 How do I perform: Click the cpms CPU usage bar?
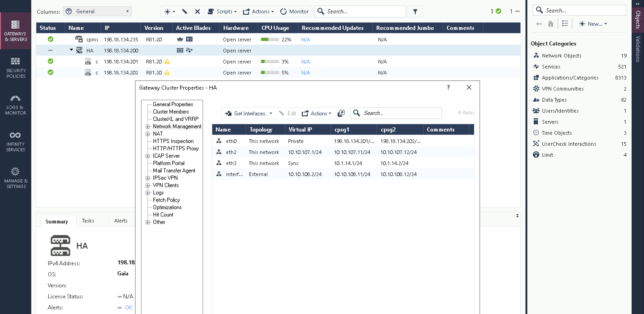270,40
